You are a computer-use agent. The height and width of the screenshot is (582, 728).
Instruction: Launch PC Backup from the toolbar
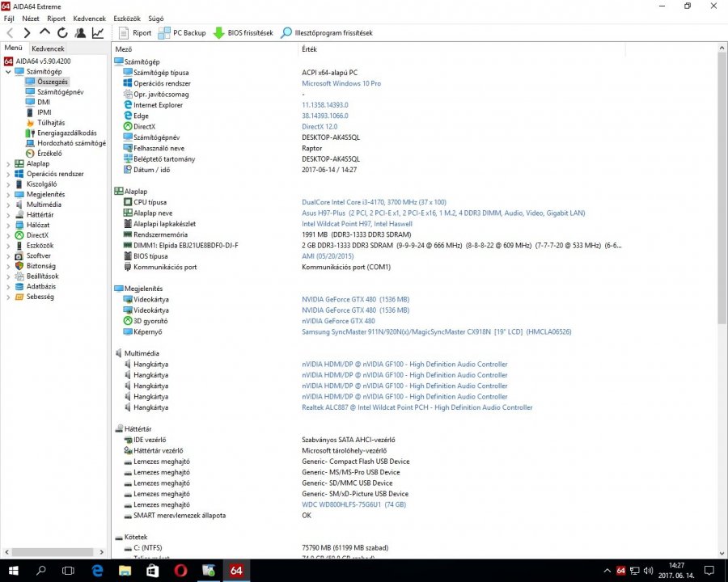[181, 33]
